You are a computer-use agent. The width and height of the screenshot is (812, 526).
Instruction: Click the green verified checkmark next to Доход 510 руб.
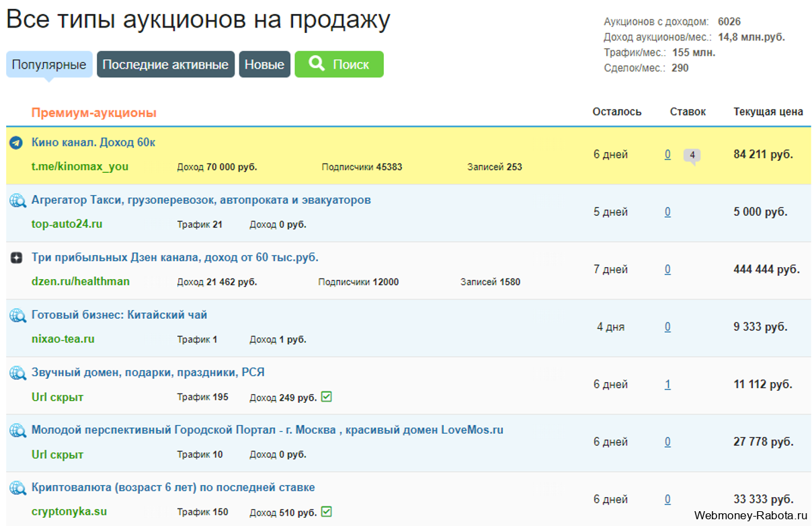(x=327, y=512)
